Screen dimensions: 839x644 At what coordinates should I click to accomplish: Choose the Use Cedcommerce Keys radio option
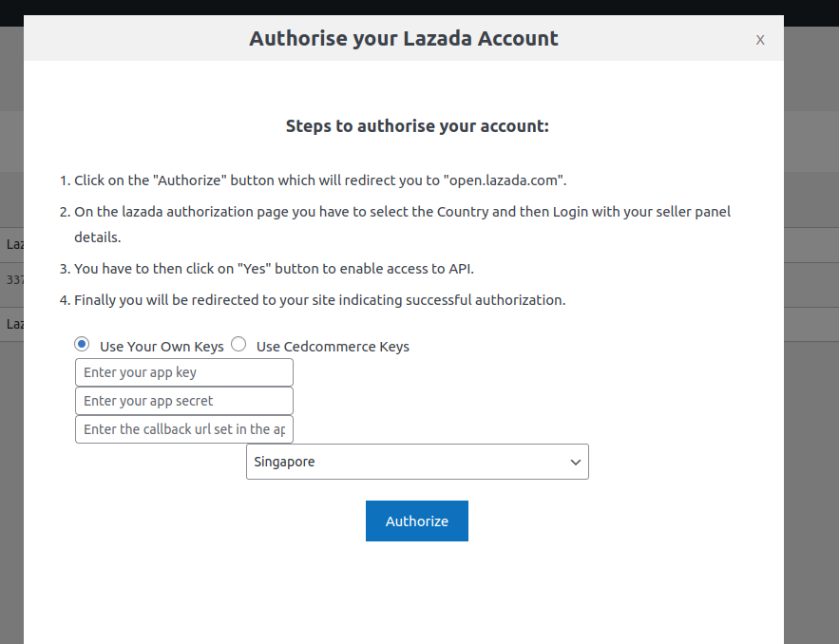point(238,344)
